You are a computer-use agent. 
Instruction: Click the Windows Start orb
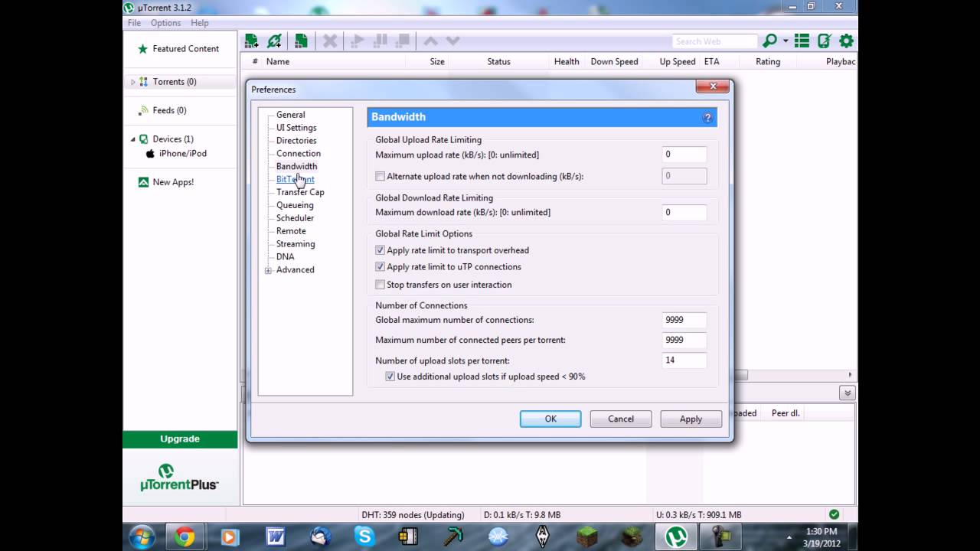(x=142, y=537)
